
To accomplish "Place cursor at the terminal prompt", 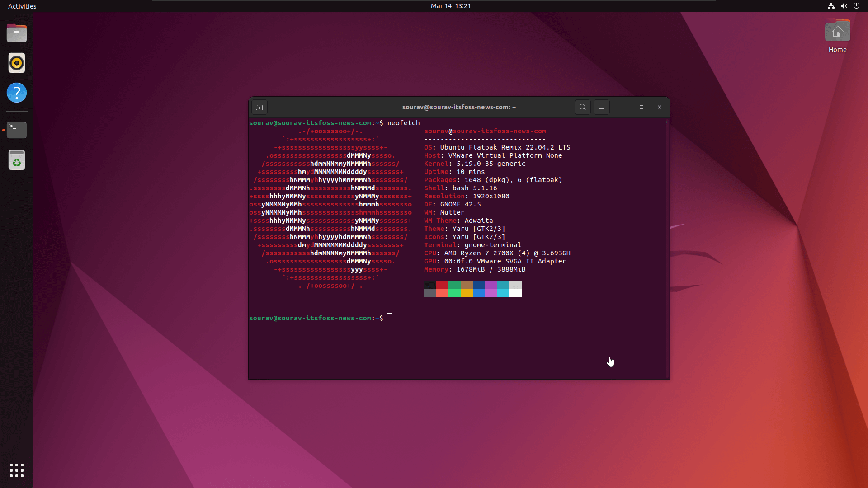I will tap(389, 318).
